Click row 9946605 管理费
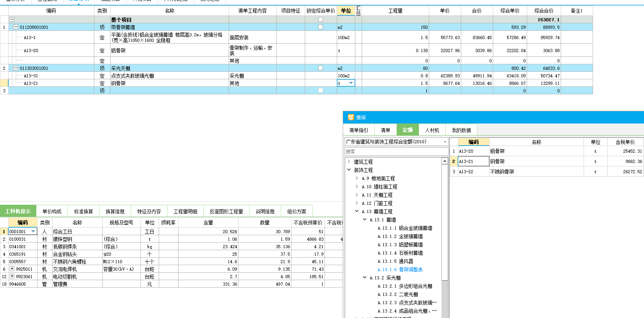Image resolution: width=644 pixels, height=318 pixels. [171, 284]
